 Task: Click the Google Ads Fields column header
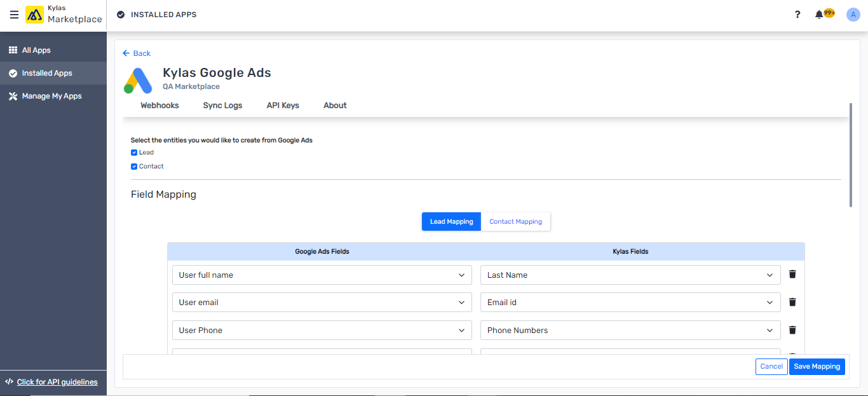[322, 252]
